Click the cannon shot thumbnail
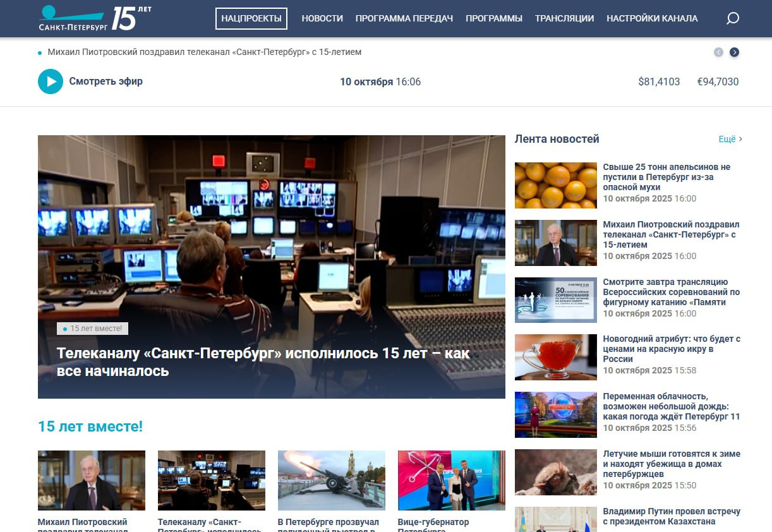The image size is (772, 532). coord(331,480)
